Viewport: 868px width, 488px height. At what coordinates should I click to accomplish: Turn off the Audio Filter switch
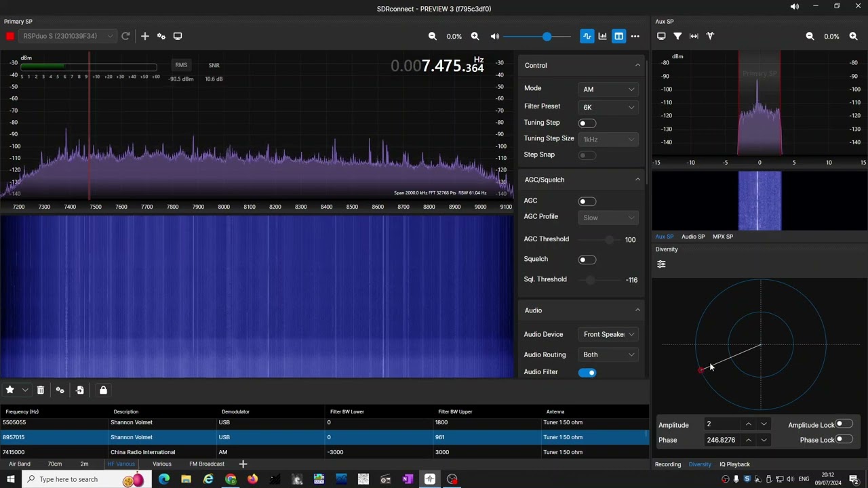(x=587, y=372)
